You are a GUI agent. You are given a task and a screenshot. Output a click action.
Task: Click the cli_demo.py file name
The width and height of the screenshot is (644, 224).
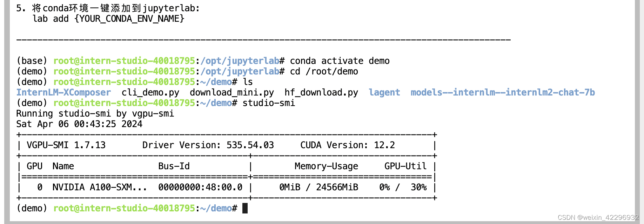150,92
